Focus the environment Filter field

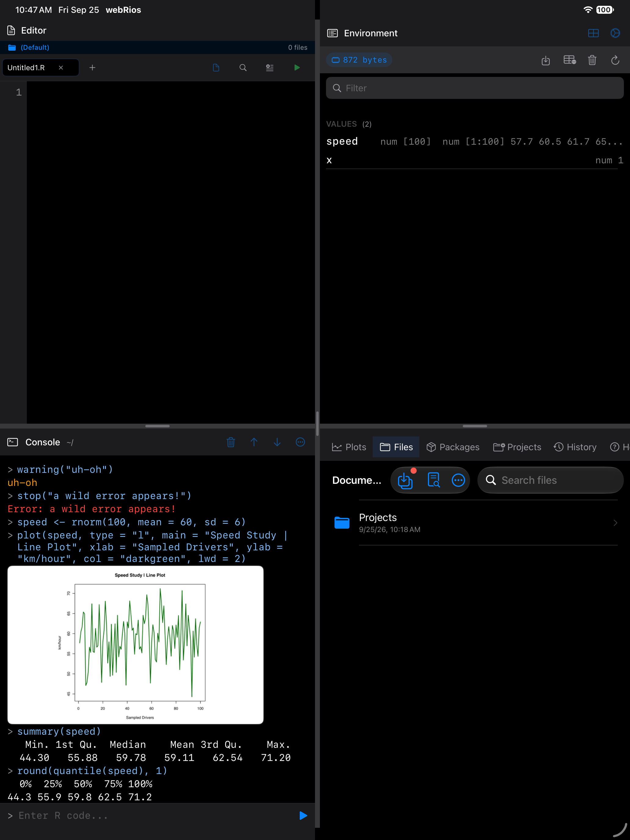click(x=475, y=88)
